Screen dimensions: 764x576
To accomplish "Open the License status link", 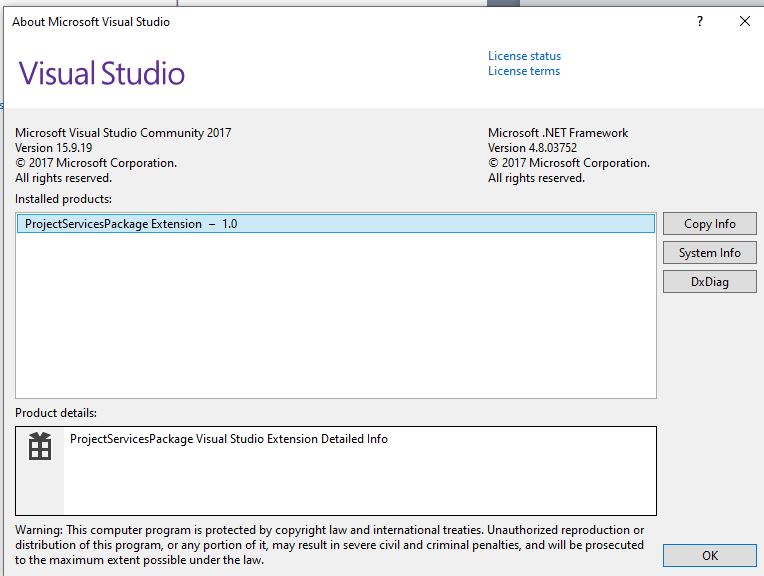I will coord(524,56).
